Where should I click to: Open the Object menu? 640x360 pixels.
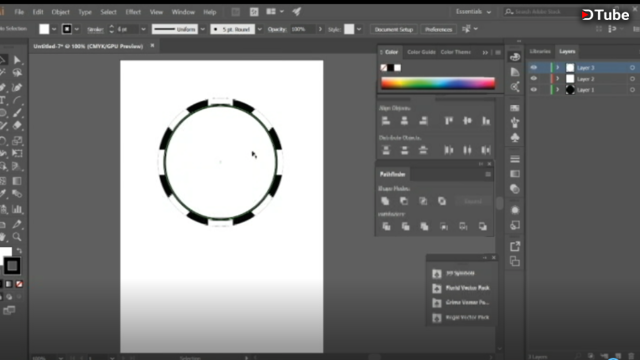pos(60,12)
